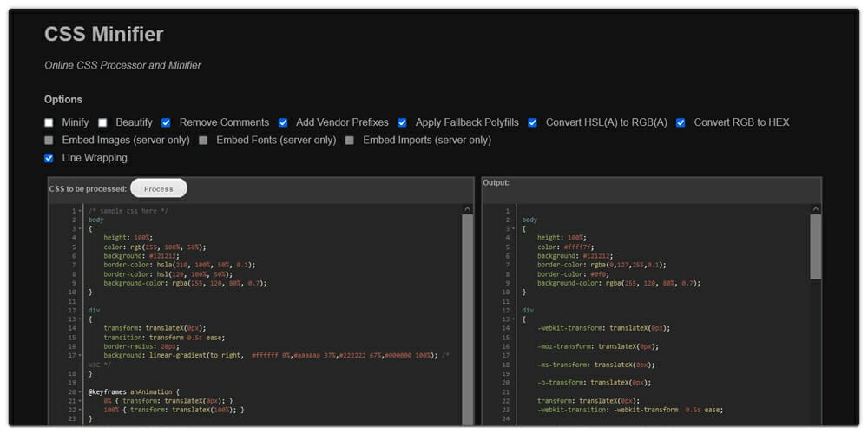Uncheck Convert HSL(A) to RGB(A)
Image resolution: width=868 pixels, height=434 pixels.
pos(533,122)
